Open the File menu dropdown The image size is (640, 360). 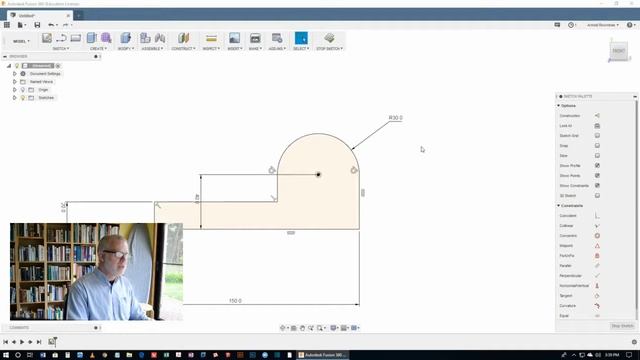click(22, 25)
